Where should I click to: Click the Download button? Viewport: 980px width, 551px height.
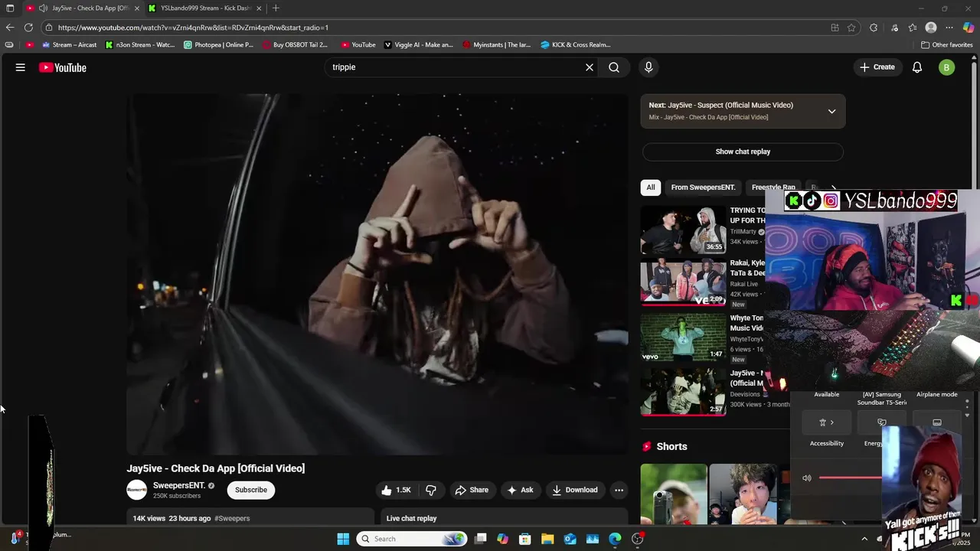pyautogui.click(x=575, y=490)
